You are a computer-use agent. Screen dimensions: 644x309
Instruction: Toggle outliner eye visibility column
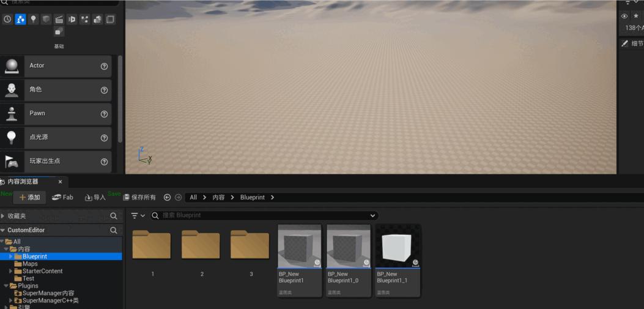coord(624,16)
